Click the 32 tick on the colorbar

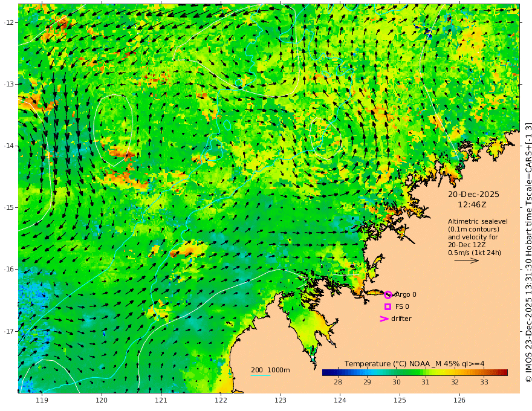point(455,382)
